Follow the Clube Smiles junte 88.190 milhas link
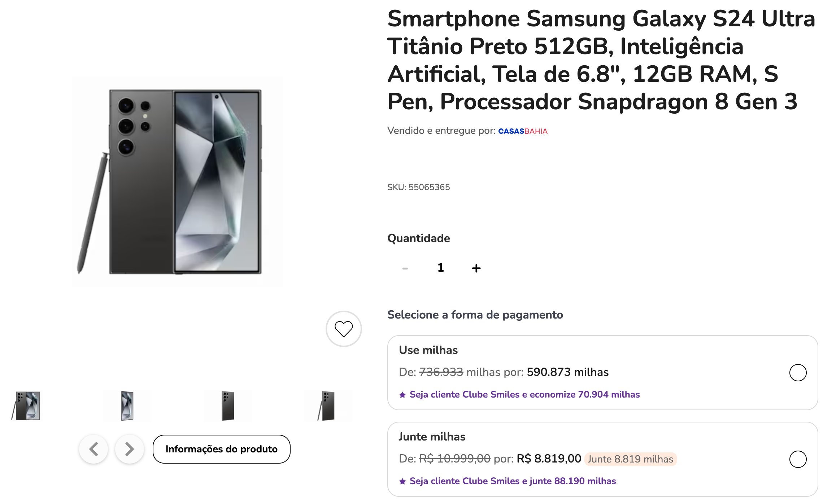Viewport: 823px width, 504px height. [x=513, y=481]
